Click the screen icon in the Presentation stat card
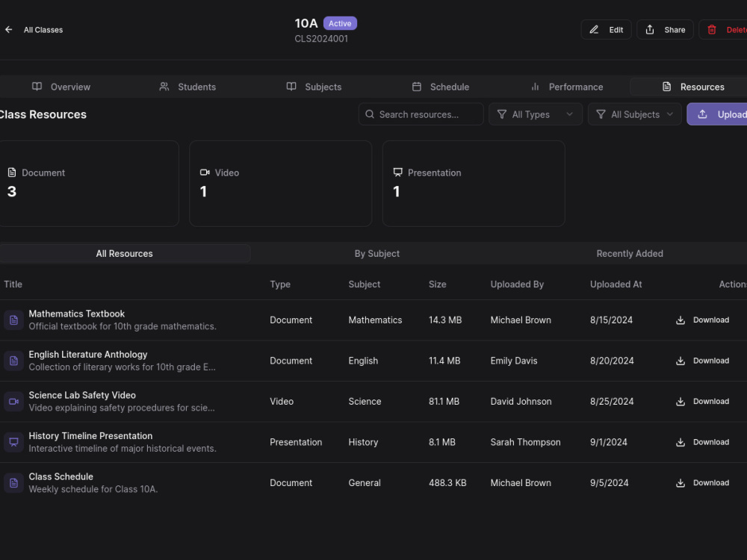 [398, 172]
